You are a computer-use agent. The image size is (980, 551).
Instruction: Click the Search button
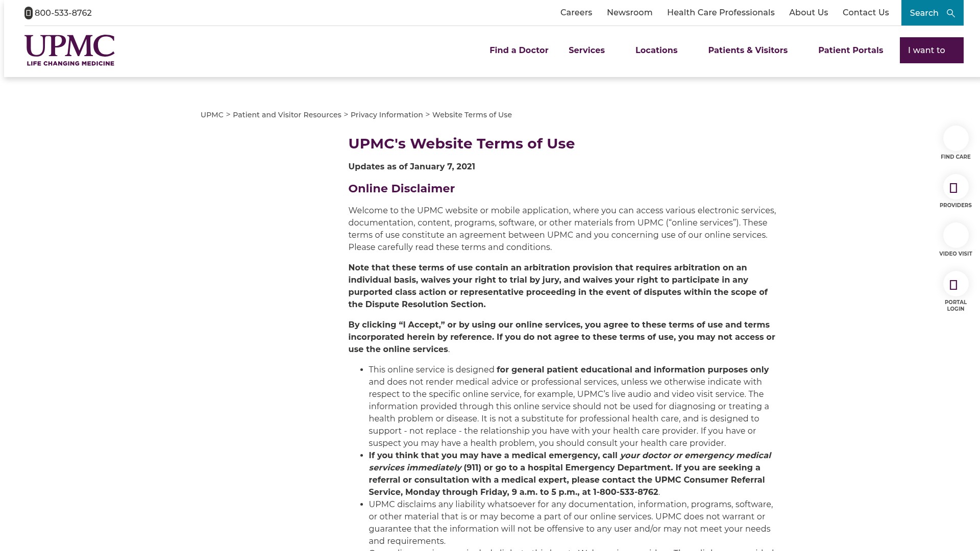click(932, 13)
